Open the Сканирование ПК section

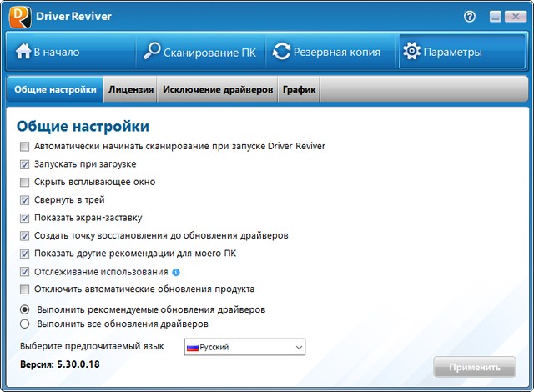(x=200, y=52)
